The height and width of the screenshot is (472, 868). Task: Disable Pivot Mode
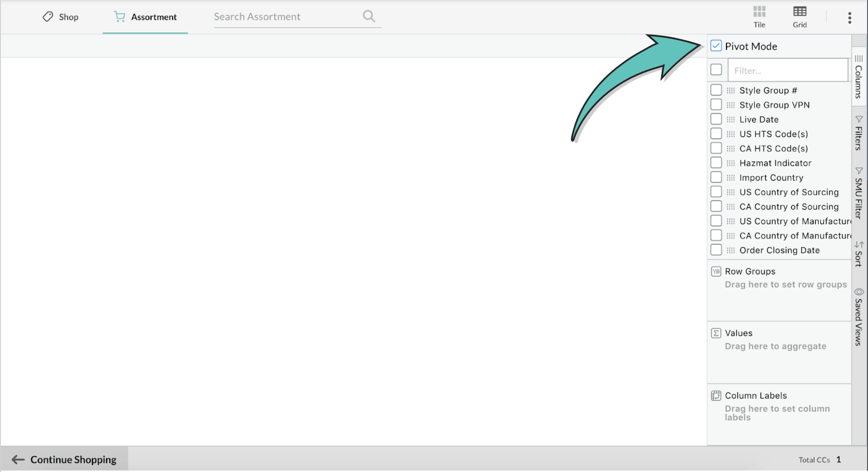coord(716,45)
